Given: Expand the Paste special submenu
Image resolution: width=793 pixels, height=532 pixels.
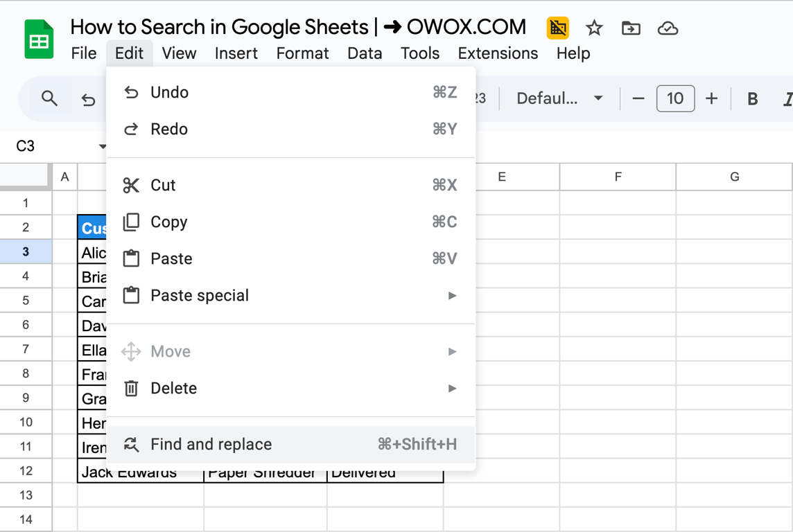Looking at the screenshot, I should tap(291, 296).
